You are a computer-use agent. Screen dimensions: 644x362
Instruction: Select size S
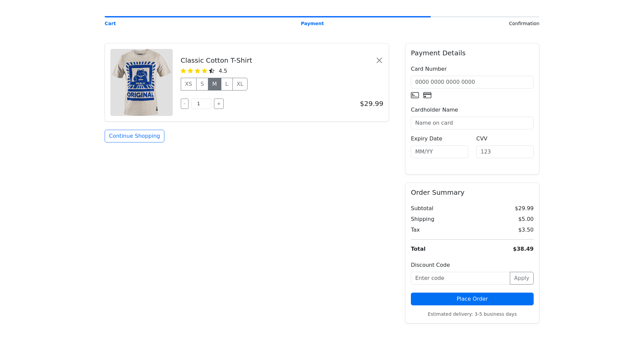(202, 84)
